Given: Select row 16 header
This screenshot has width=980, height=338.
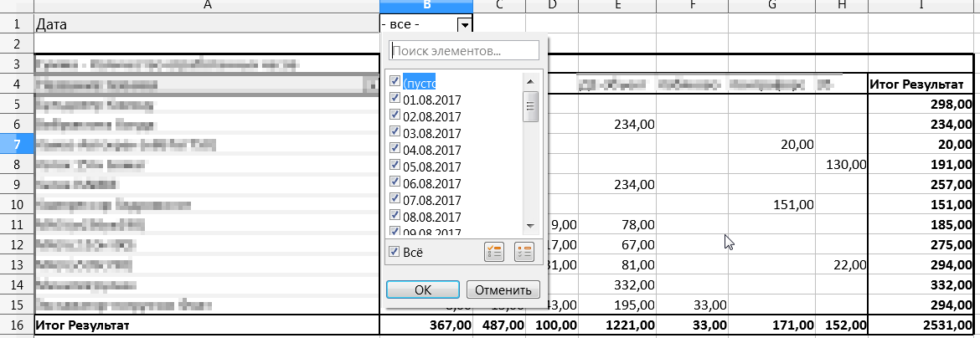Looking at the screenshot, I should (x=17, y=325).
